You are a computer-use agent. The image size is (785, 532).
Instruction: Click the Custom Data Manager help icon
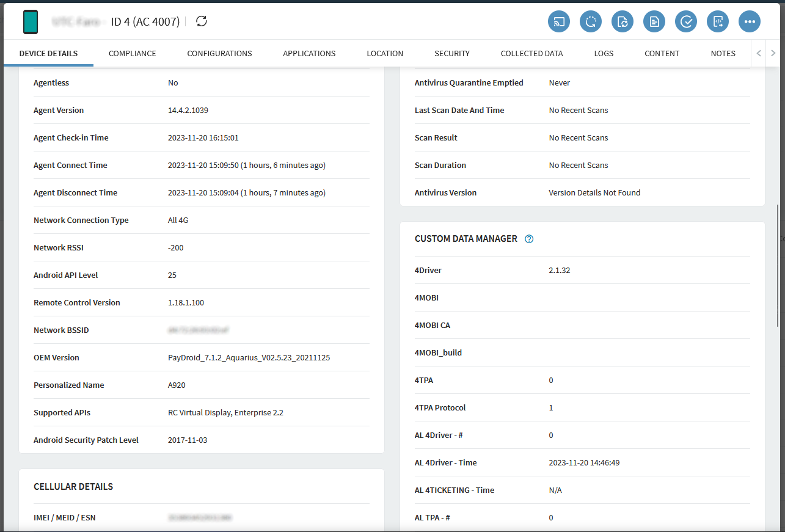click(529, 239)
